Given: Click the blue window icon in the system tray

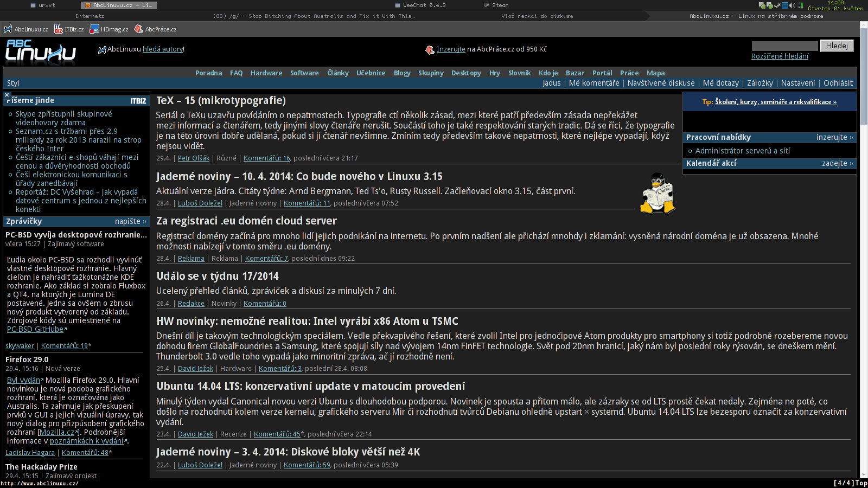Looking at the screenshot, I should tap(784, 5).
